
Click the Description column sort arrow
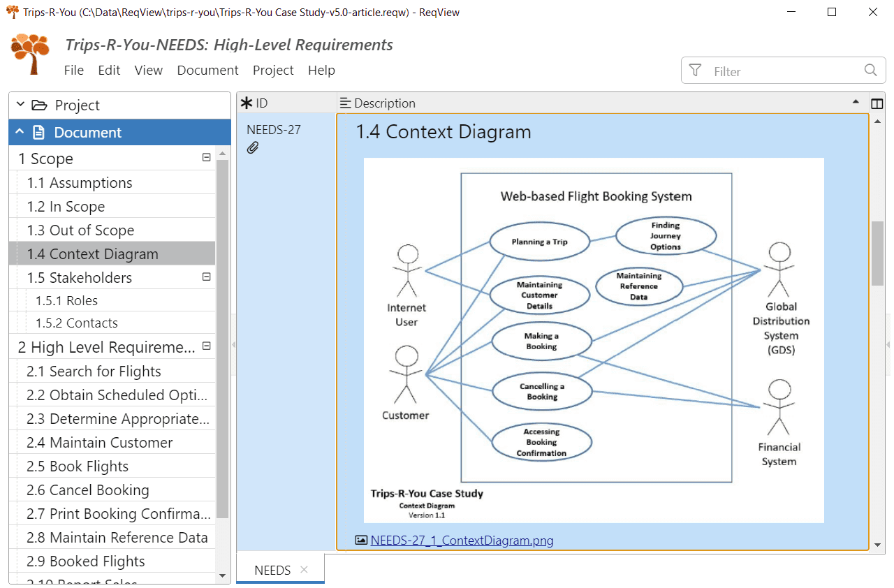(x=856, y=102)
